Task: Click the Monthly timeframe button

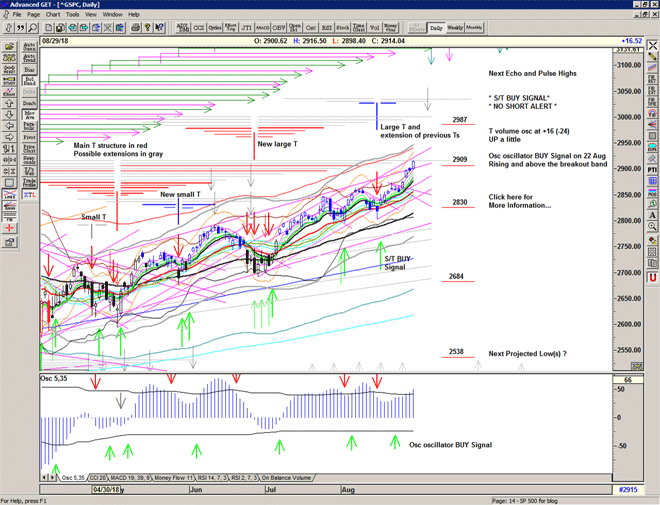Action: tap(474, 28)
